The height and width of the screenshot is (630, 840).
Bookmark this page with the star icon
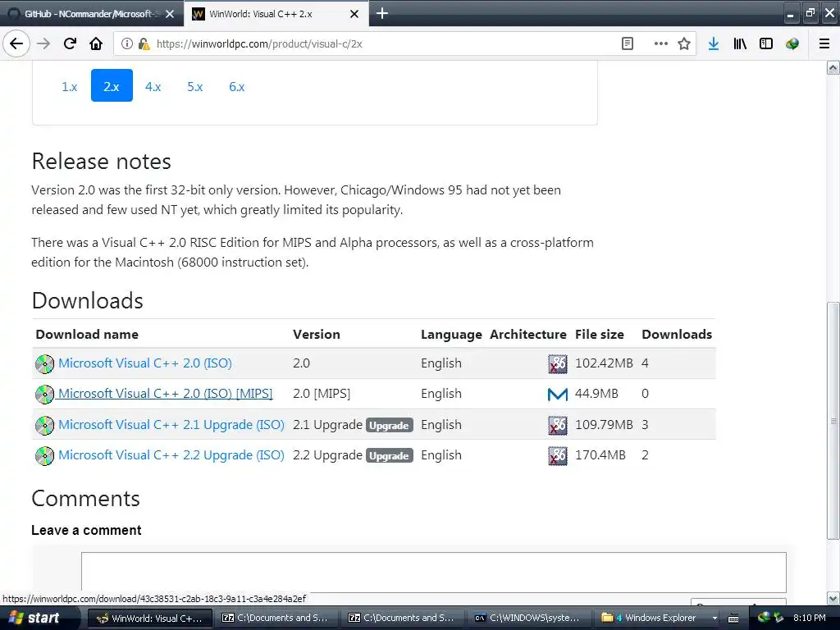(684, 44)
